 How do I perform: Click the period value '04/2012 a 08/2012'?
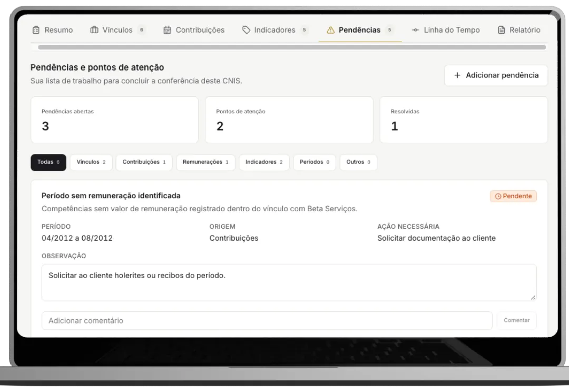click(77, 238)
